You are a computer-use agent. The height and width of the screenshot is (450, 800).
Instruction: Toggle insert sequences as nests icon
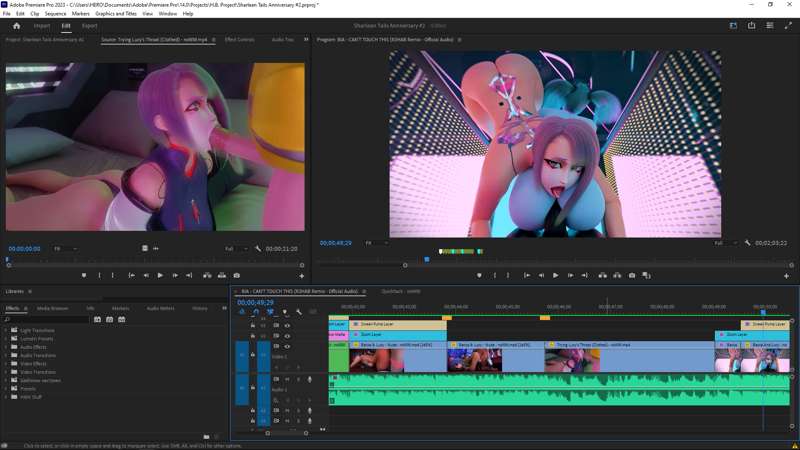click(242, 312)
